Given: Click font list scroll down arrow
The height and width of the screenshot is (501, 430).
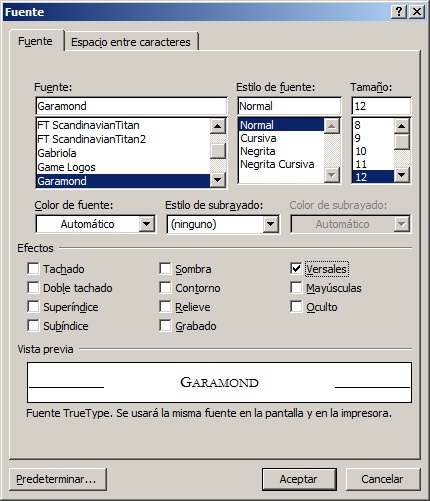Looking at the screenshot, I should pos(218,180).
